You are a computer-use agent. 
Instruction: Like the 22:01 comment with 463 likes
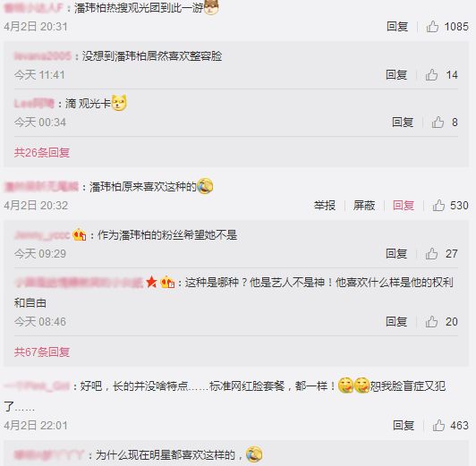tap(438, 426)
